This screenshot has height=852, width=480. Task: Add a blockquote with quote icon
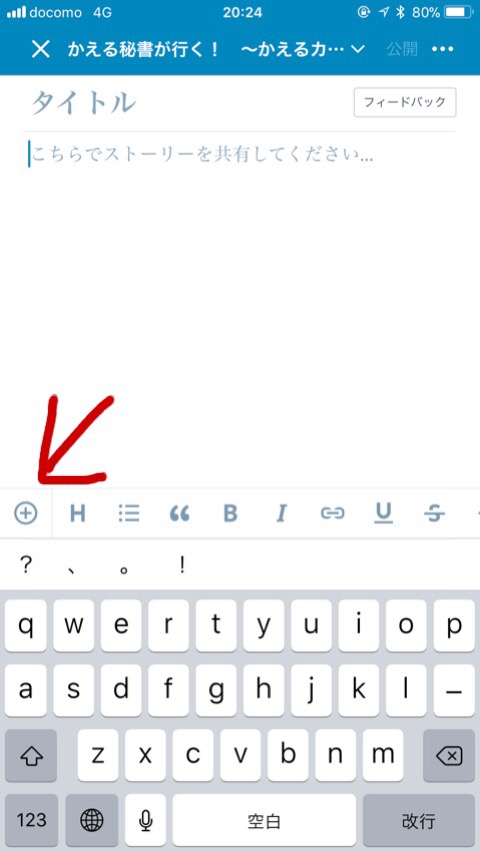pyautogui.click(x=180, y=513)
